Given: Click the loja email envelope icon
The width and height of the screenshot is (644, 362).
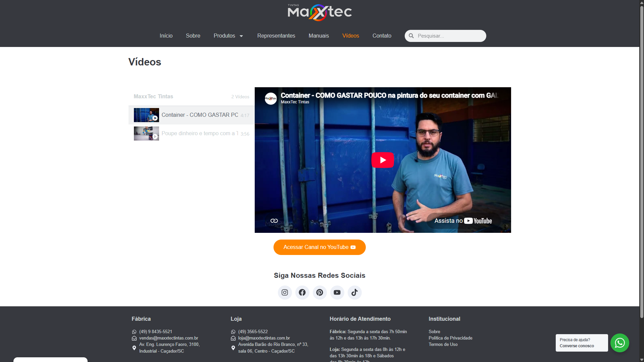Looking at the screenshot, I should click(x=233, y=338).
